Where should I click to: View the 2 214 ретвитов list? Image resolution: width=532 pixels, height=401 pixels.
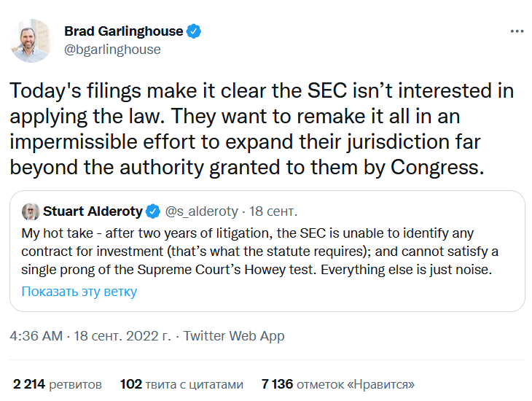point(58,384)
